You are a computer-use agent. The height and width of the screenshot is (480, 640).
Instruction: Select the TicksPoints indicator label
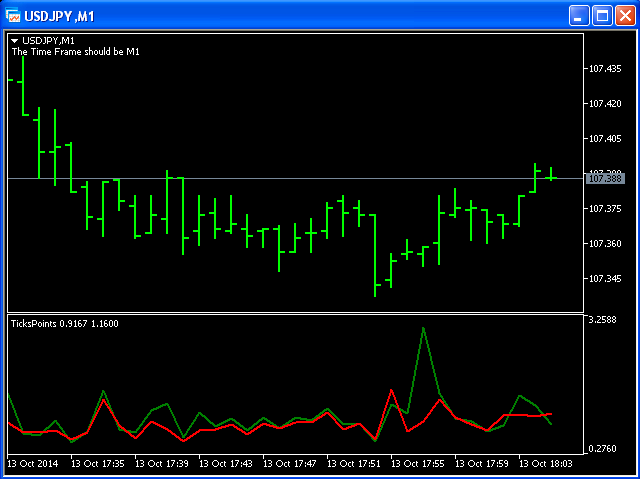[x=64, y=324]
